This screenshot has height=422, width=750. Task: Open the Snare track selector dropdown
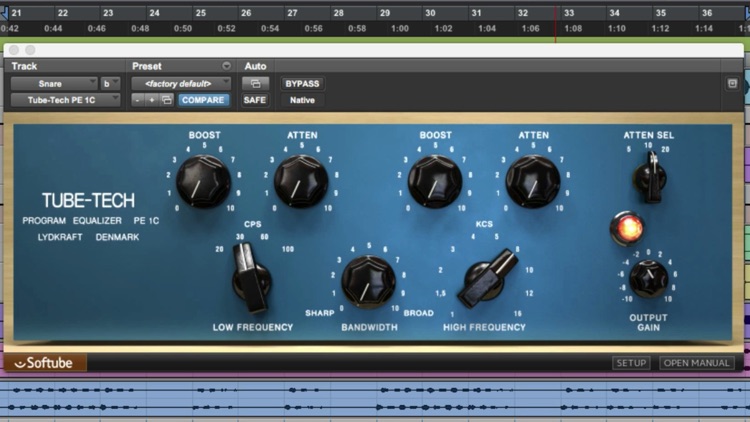(x=54, y=84)
